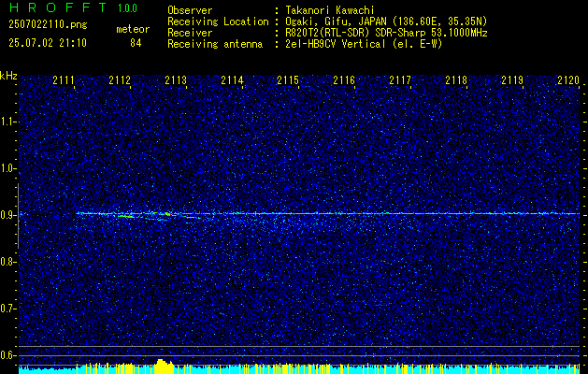Click the meteor count 84
This screenshot has width=588, height=374.
[x=136, y=43]
